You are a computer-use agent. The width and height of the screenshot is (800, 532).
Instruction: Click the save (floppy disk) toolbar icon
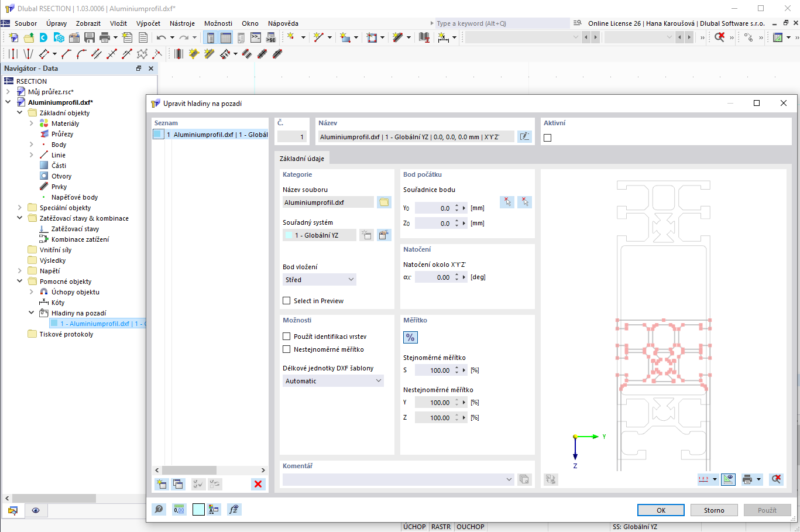coord(90,37)
